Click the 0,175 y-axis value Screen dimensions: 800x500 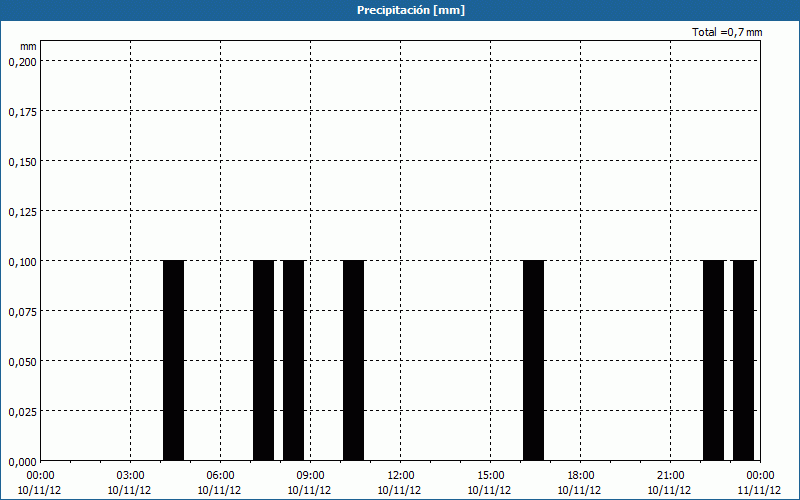tap(22, 112)
